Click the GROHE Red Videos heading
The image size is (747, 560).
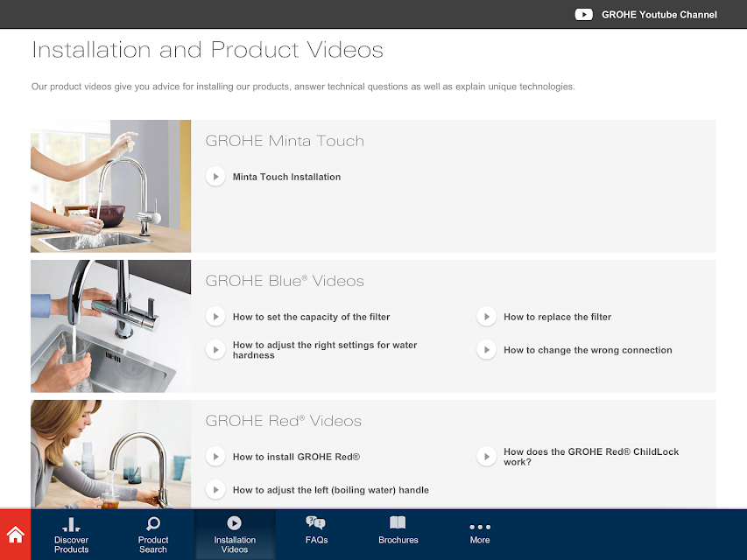point(284,421)
